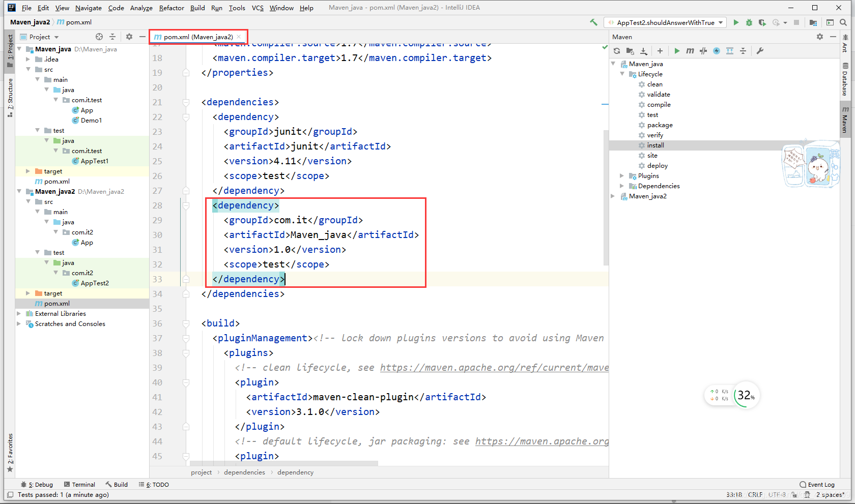The height and width of the screenshot is (504, 855).
Task: Fold dependency block at line 28
Action: coord(186,205)
